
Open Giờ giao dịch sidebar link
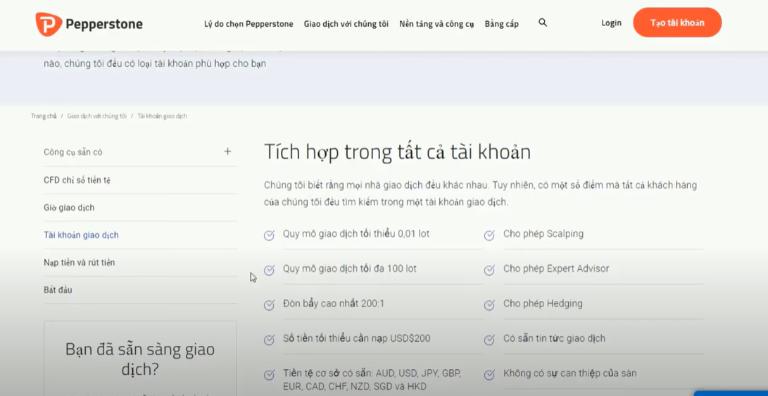coord(69,208)
